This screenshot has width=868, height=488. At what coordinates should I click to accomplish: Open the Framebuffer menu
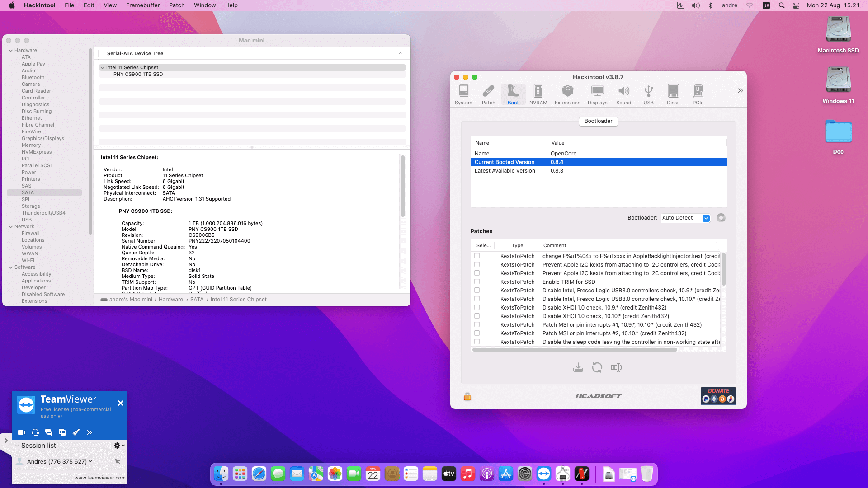143,5
